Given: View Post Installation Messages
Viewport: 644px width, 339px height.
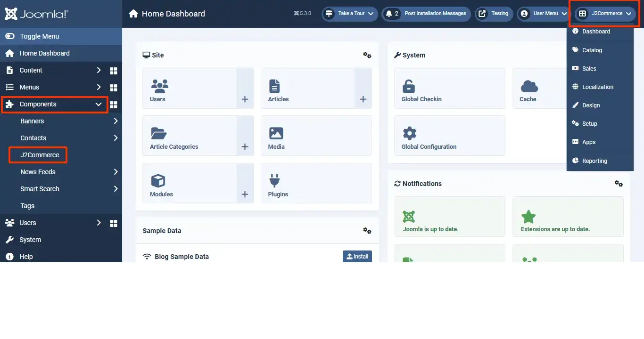Looking at the screenshot, I should (x=427, y=14).
